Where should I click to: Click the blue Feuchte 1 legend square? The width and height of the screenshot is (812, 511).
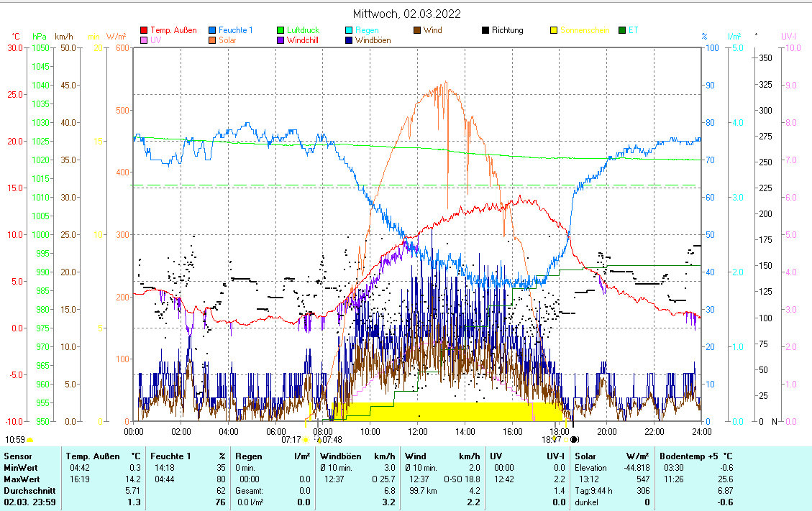[x=212, y=30]
